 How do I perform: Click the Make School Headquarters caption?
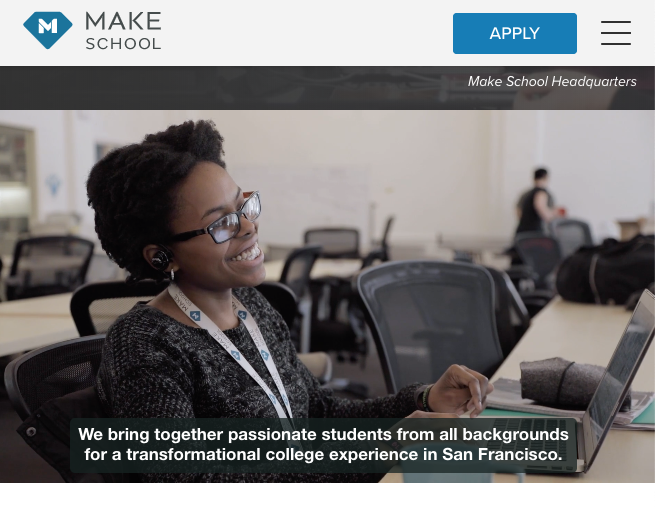(x=552, y=81)
